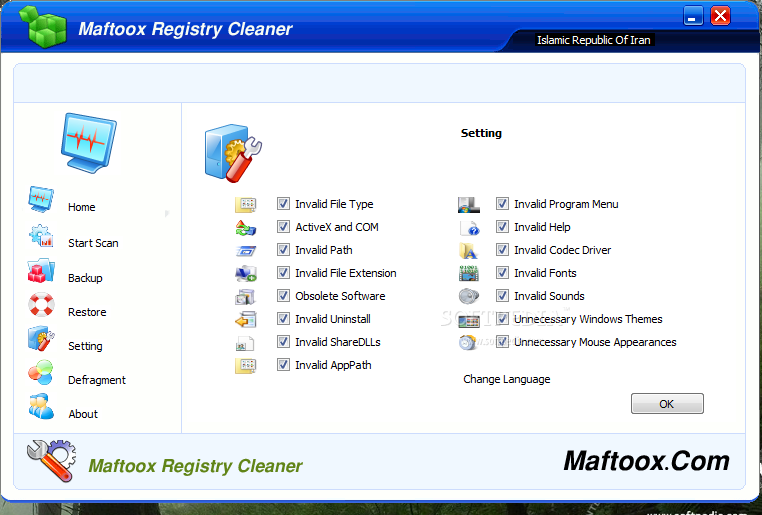The height and width of the screenshot is (515, 762).
Task: Uncheck the Invalid Sounds checkbox
Action: tap(502, 295)
